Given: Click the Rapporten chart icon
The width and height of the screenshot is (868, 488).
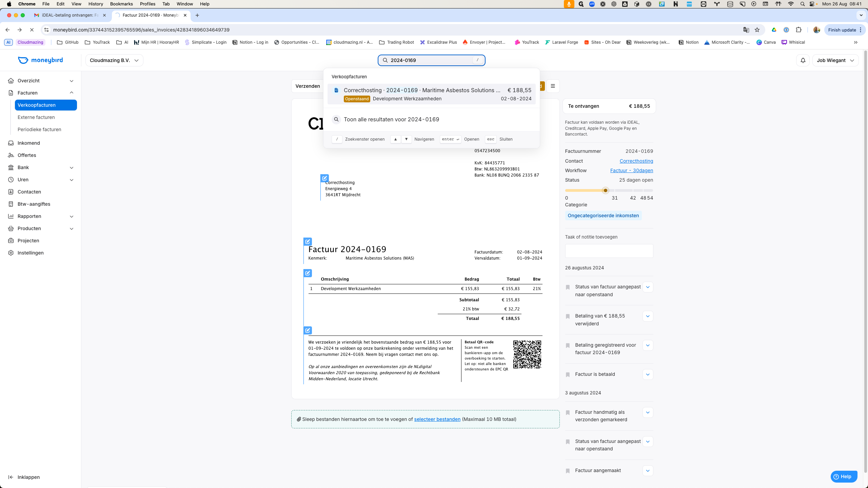Looking at the screenshot, I should pyautogui.click(x=11, y=216).
